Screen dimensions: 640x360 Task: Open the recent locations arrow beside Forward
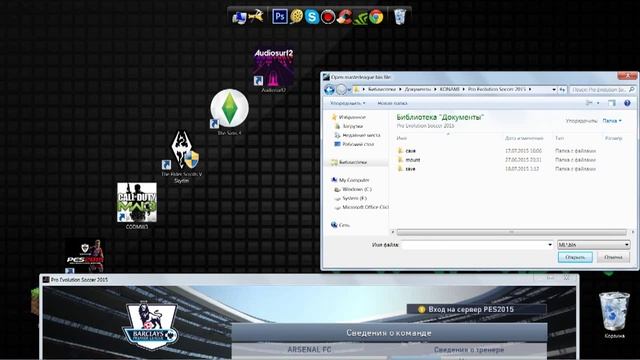coord(349,89)
